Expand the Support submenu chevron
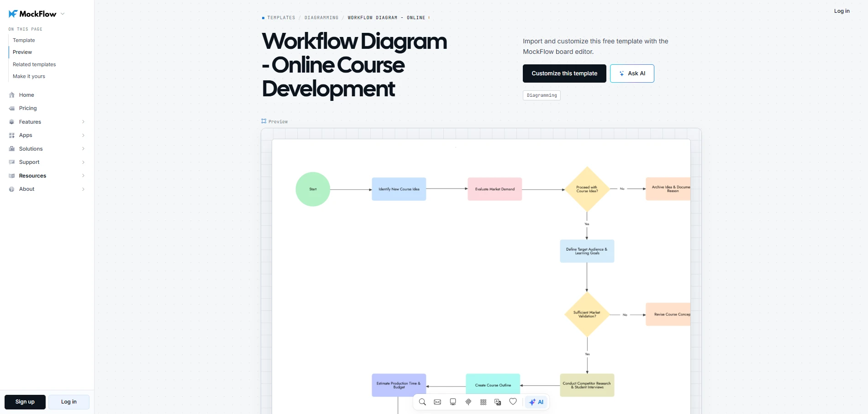Viewport: 868px width, 414px height. tap(83, 162)
